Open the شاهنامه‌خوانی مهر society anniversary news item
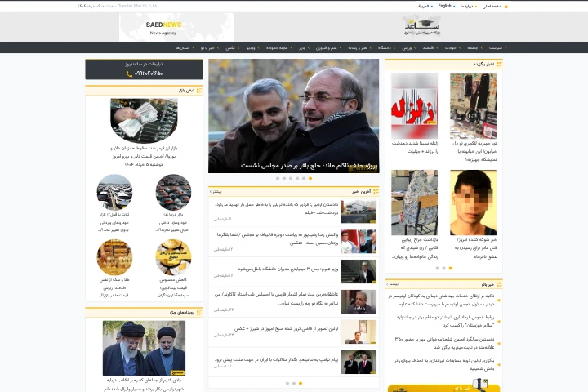Viewport: 588px width, 392px height. coord(444,343)
